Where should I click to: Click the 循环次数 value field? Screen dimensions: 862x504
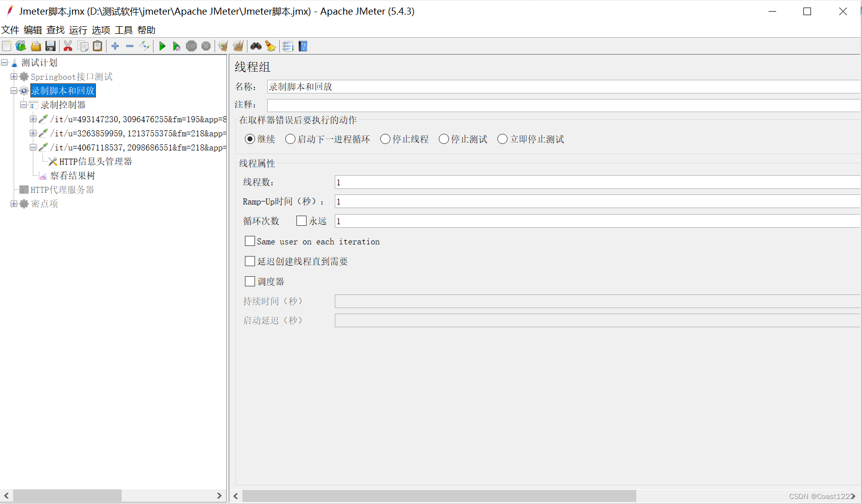[597, 221]
